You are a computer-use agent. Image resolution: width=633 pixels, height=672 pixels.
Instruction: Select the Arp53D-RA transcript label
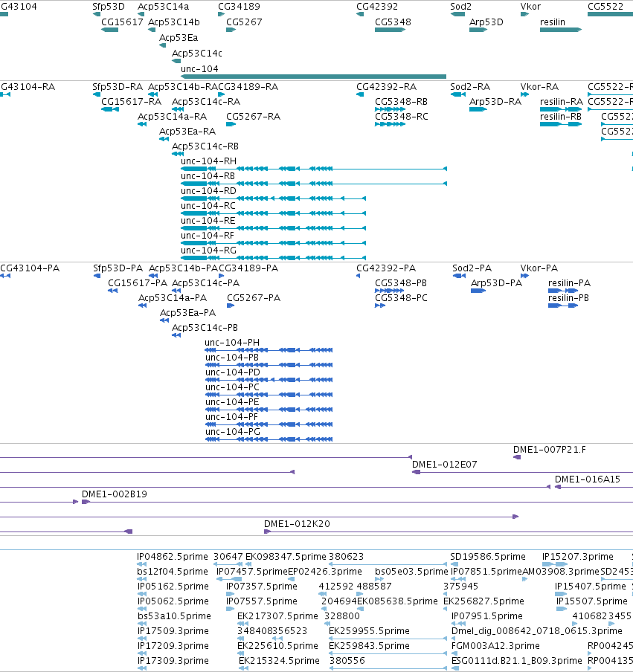pyautogui.click(x=495, y=102)
